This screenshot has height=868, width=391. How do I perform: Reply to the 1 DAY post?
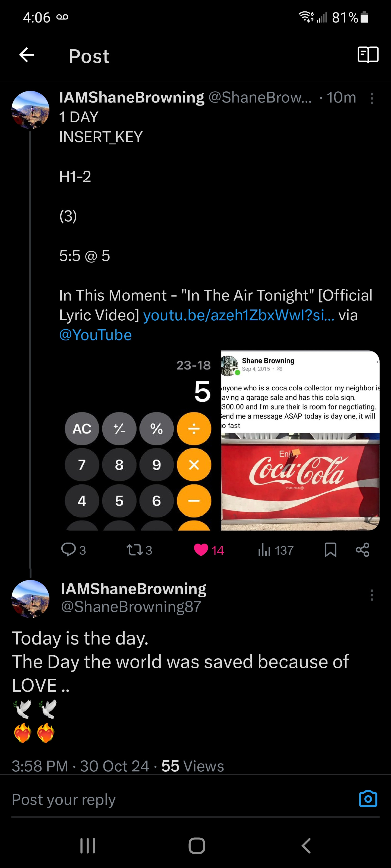(68, 550)
